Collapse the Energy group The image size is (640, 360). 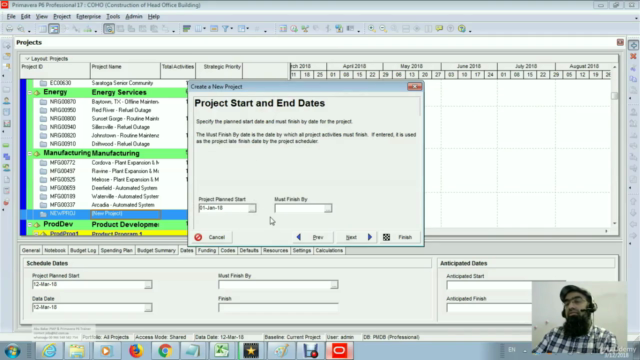tap(30, 93)
